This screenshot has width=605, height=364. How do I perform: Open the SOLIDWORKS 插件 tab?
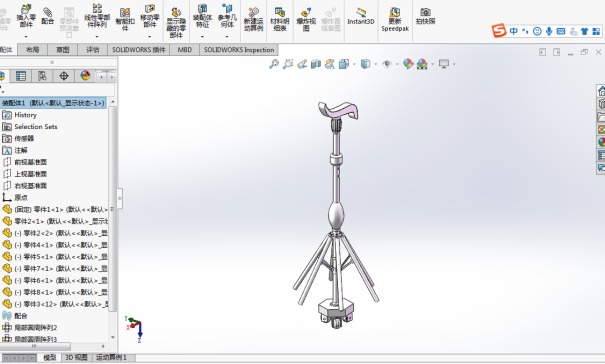[139, 50]
